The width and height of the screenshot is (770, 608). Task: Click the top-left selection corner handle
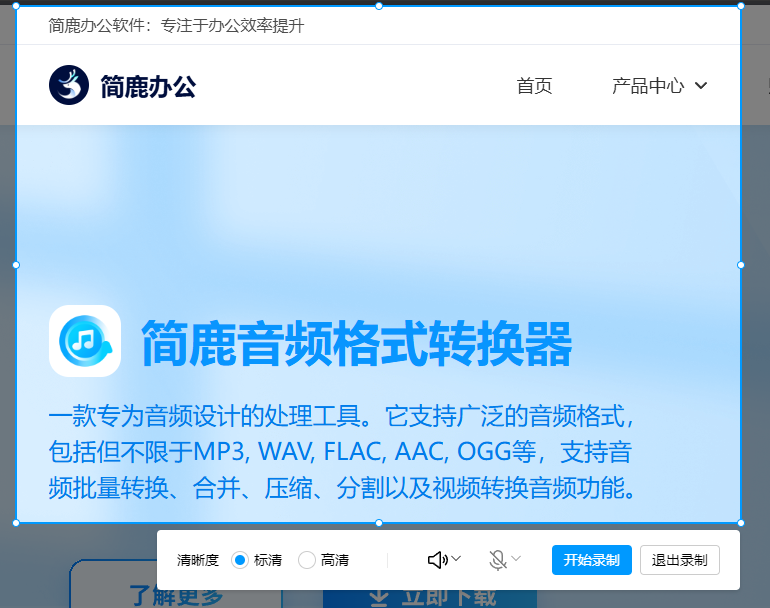pyautogui.click(x=16, y=6)
